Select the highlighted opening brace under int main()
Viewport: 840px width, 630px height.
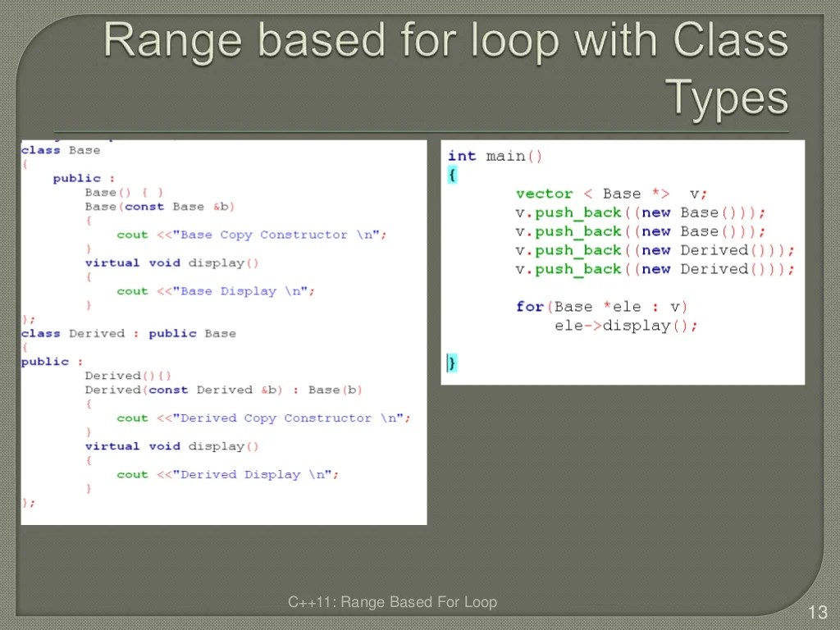pyautogui.click(x=452, y=174)
